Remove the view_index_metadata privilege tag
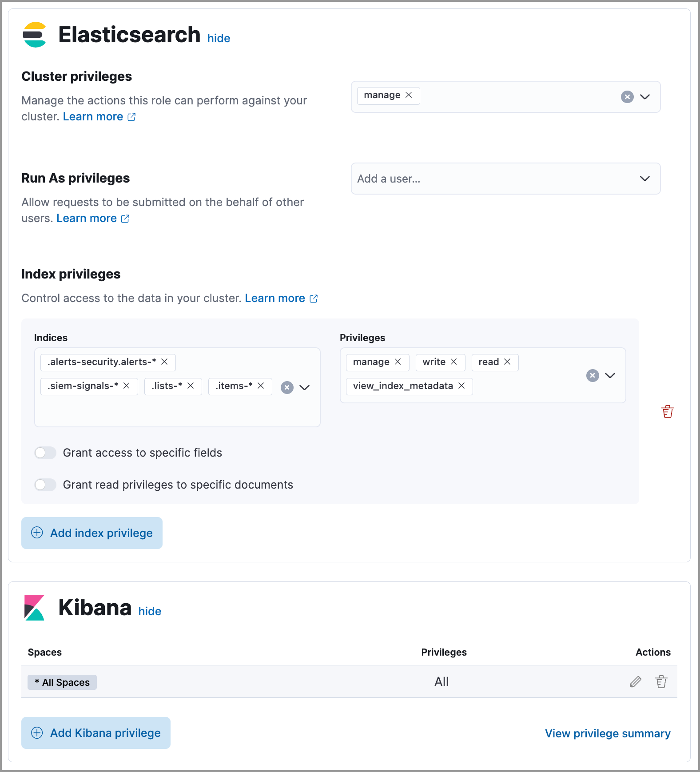This screenshot has height=772, width=700. click(x=462, y=386)
